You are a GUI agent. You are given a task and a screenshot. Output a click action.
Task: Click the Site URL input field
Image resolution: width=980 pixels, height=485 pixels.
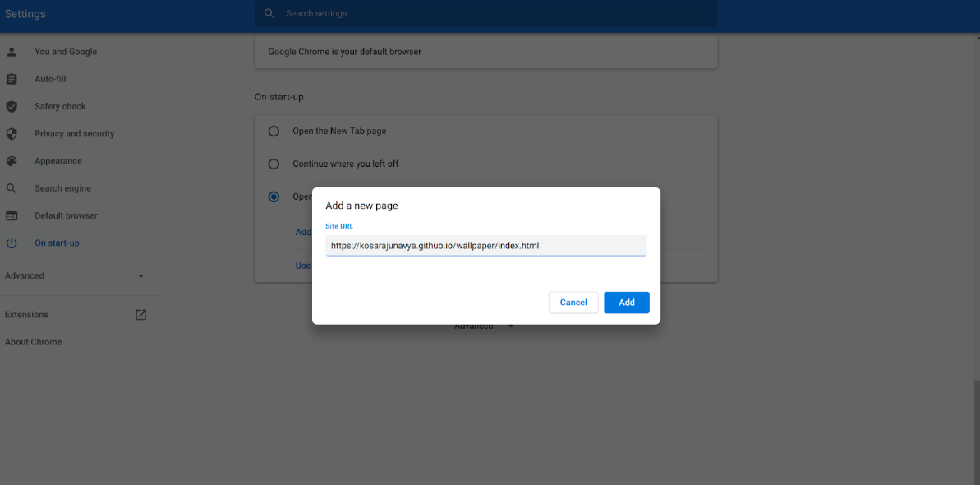click(485, 245)
